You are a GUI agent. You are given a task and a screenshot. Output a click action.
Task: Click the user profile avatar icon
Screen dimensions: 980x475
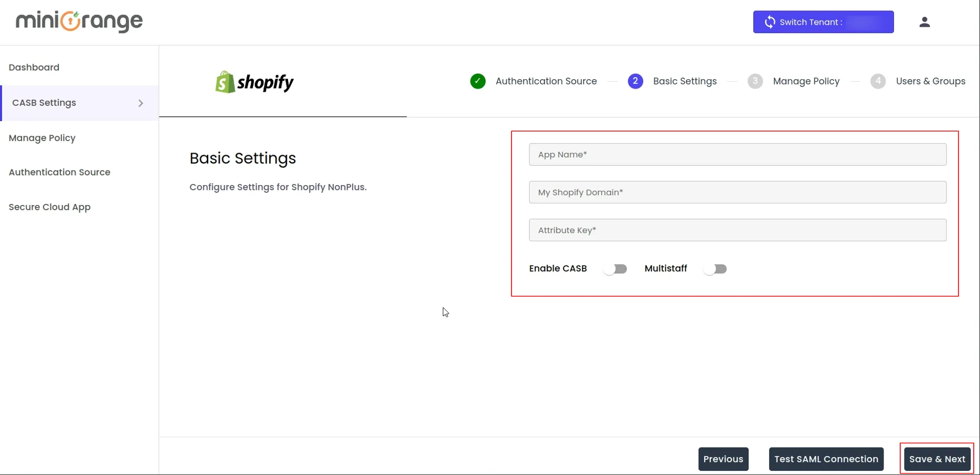(x=925, y=22)
